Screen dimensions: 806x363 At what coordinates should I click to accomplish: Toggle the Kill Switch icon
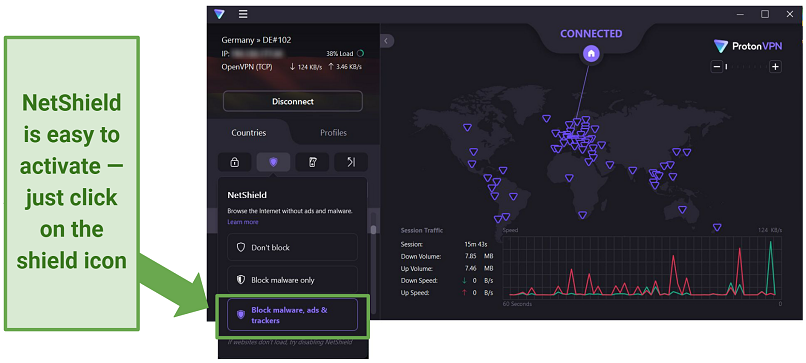tap(312, 162)
